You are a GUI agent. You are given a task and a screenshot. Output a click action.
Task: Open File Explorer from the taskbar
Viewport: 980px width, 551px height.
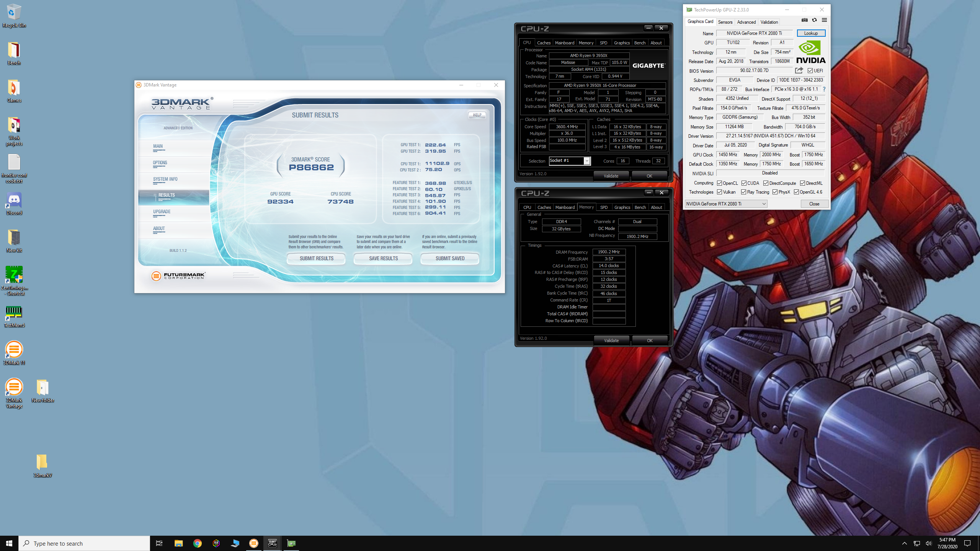tap(178, 543)
